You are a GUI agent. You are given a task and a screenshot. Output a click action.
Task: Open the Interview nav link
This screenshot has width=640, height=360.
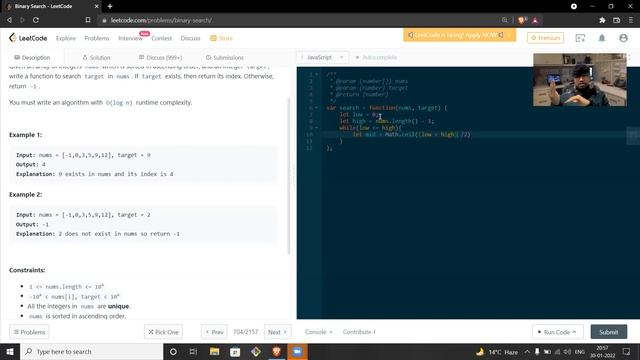click(130, 38)
